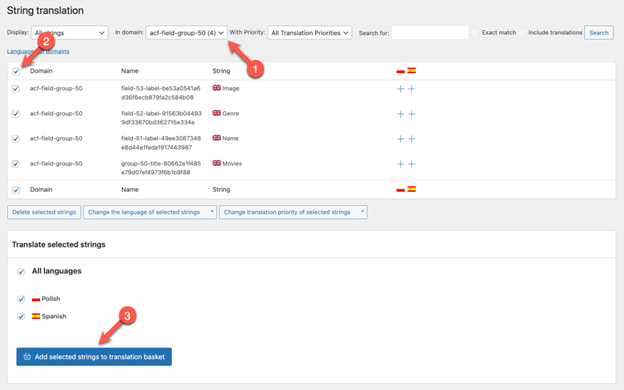Add Polish translation for Image string
Viewport: 624px width, 390px height.
(x=400, y=89)
